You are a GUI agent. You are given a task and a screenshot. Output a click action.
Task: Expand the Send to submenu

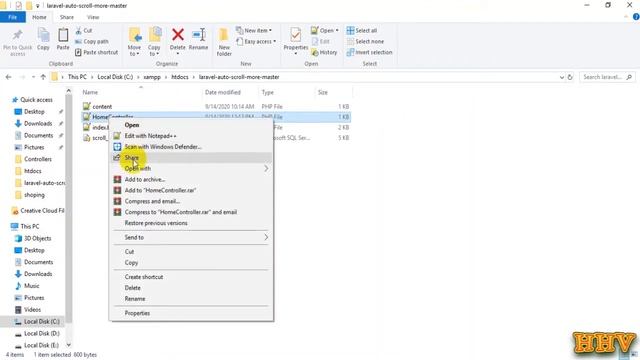(191, 237)
